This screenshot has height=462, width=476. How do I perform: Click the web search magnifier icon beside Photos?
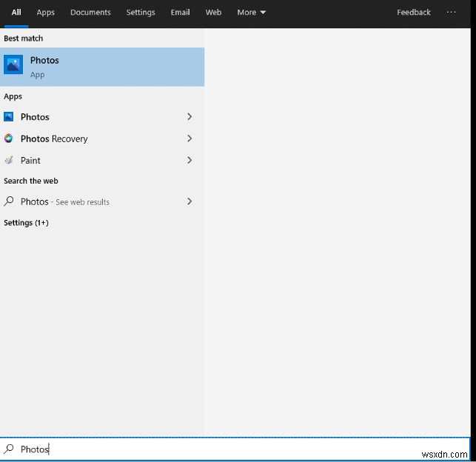9,201
